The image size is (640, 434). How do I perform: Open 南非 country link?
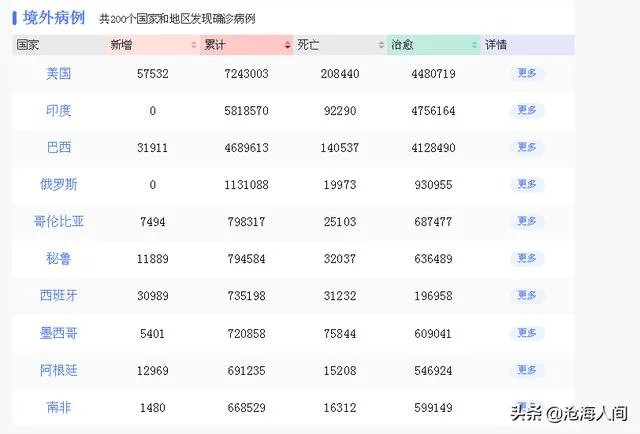[59, 407]
